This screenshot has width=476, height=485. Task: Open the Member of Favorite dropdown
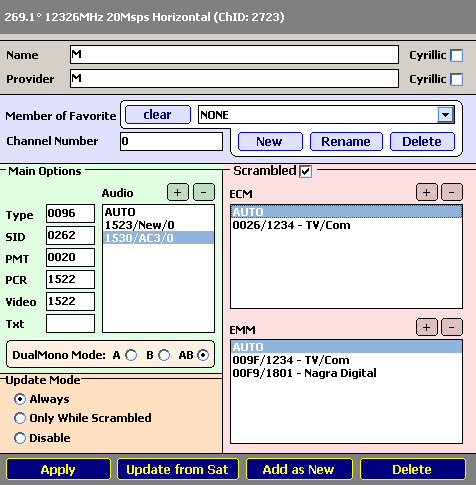pos(446,115)
